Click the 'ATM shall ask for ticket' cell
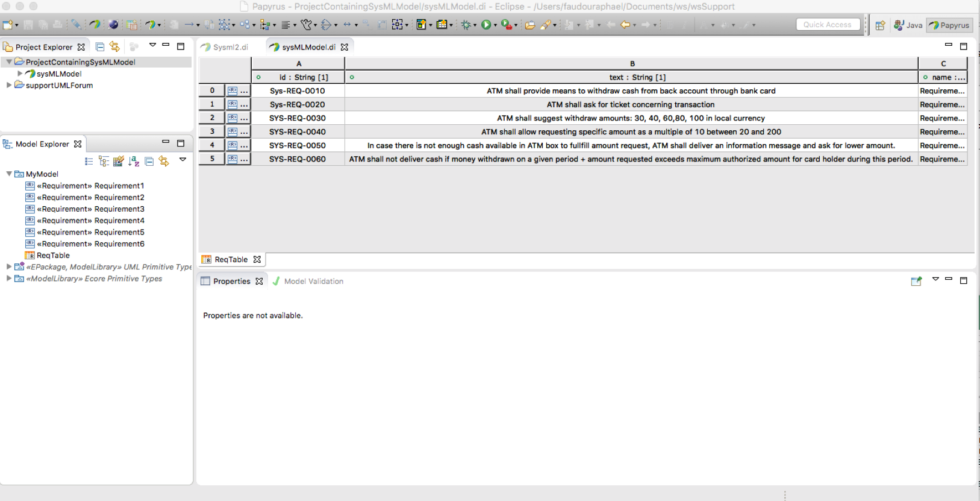Screen dimensions: 980x501 tap(631, 104)
